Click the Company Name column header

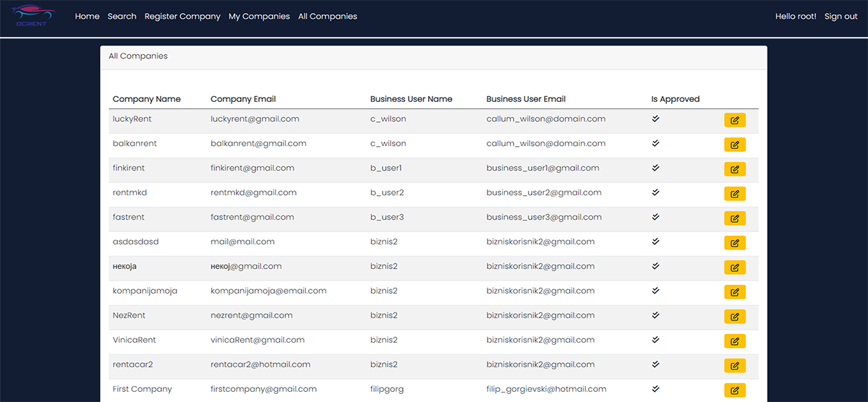[x=147, y=99]
